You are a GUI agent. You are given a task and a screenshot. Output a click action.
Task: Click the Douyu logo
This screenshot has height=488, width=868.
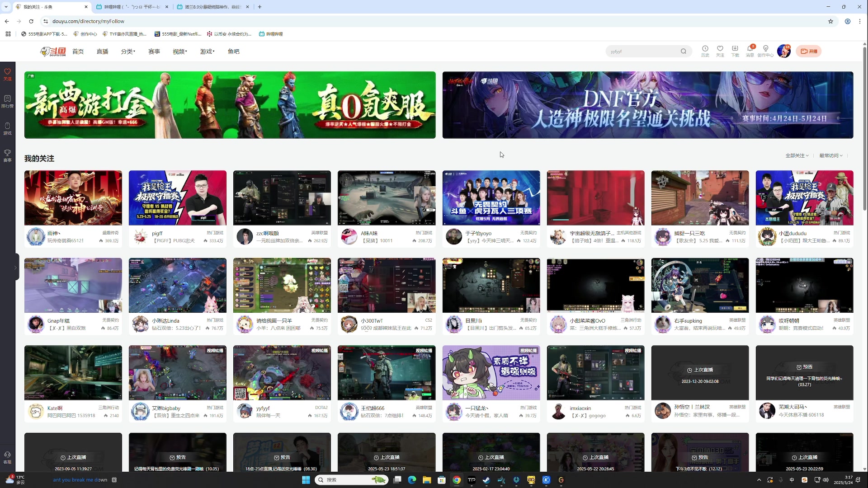(x=53, y=52)
